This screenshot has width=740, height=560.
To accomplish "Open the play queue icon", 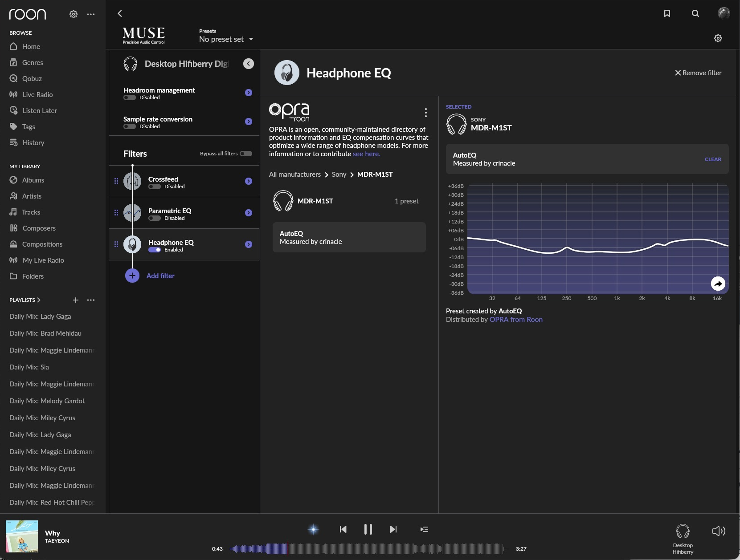I will [x=424, y=529].
